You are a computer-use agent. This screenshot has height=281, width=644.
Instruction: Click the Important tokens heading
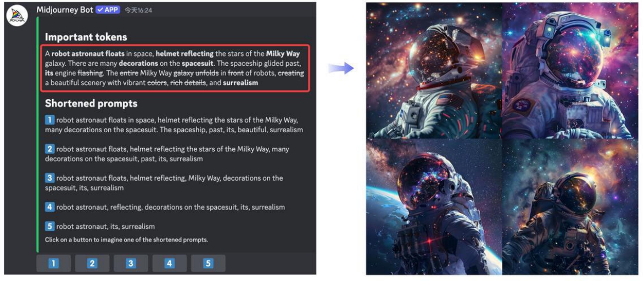pos(86,37)
